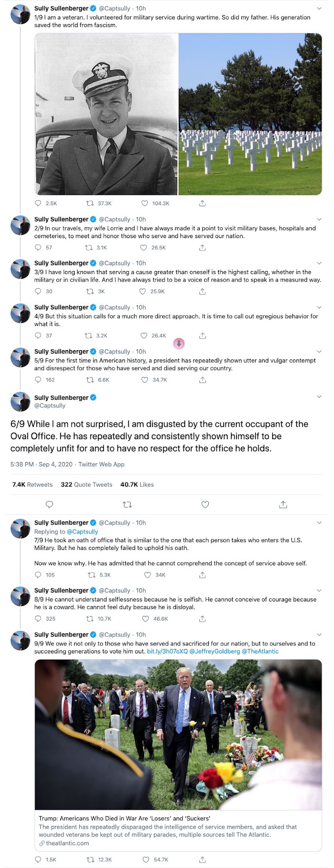The height and width of the screenshot is (868, 334).
Task: View the 322 Quote Tweets list
Action: (x=86, y=485)
